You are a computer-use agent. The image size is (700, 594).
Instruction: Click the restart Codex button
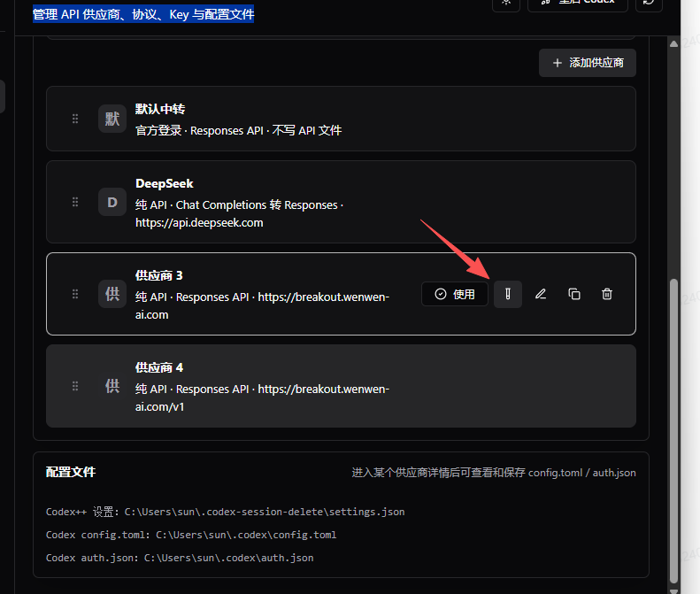(578, 3)
